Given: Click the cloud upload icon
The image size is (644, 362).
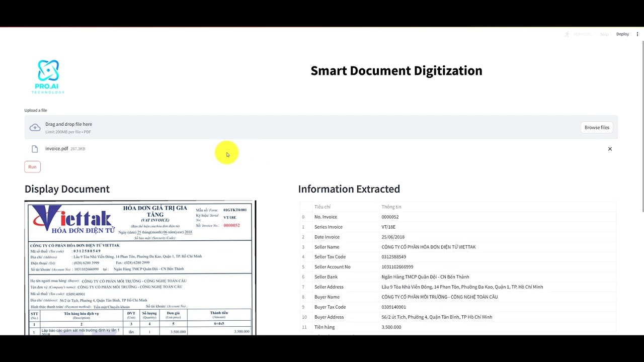Looking at the screenshot, I should pyautogui.click(x=35, y=128).
